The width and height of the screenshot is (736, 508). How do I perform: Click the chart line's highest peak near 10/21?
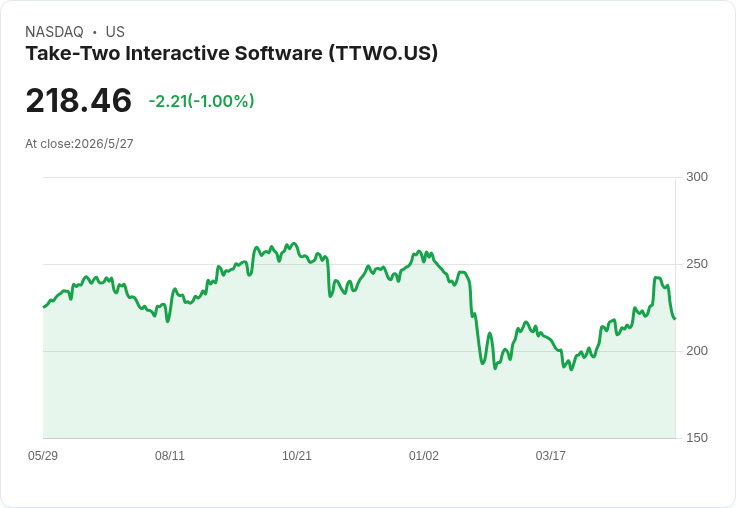(x=294, y=244)
